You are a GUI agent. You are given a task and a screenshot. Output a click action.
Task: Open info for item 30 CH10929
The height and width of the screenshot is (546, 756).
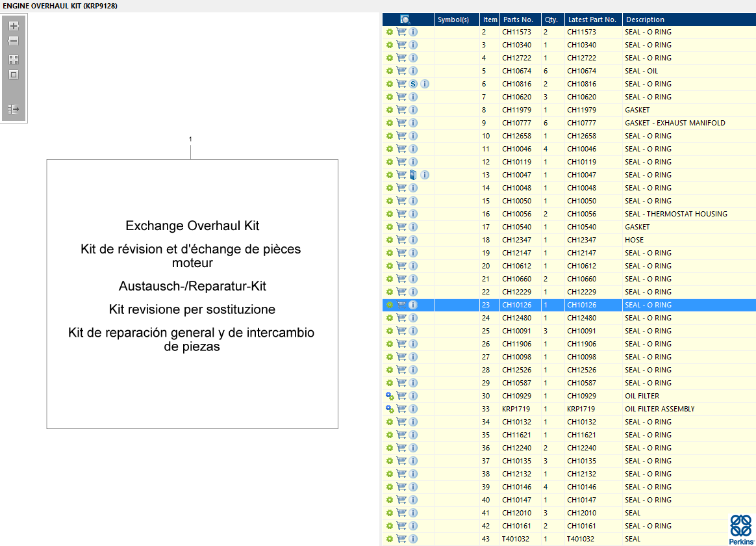[x=413, y=396]
